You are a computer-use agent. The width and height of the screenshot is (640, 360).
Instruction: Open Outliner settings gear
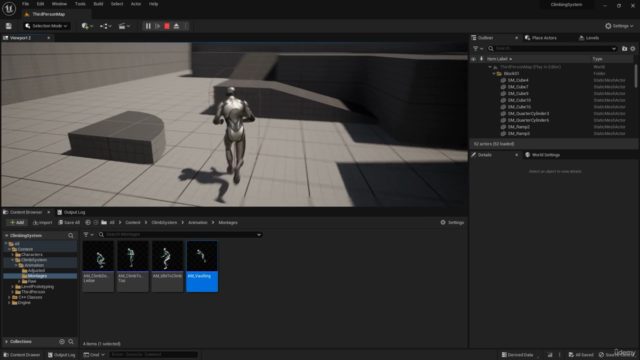[633, 49]
